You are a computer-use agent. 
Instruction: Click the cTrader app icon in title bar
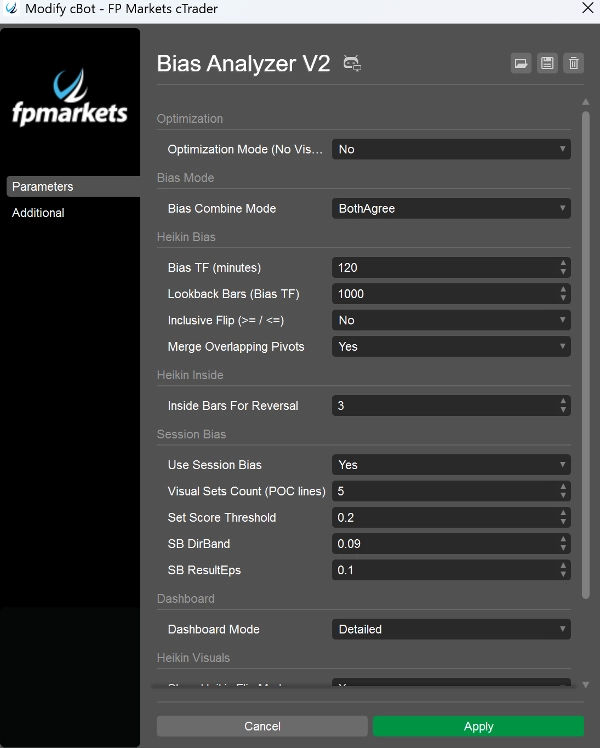click(x=11, y=8)
